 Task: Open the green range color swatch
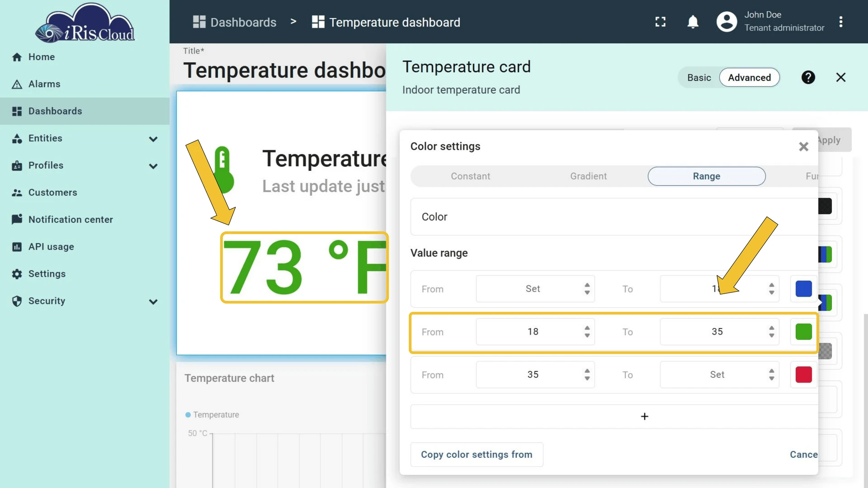click(x=803, y=332)
